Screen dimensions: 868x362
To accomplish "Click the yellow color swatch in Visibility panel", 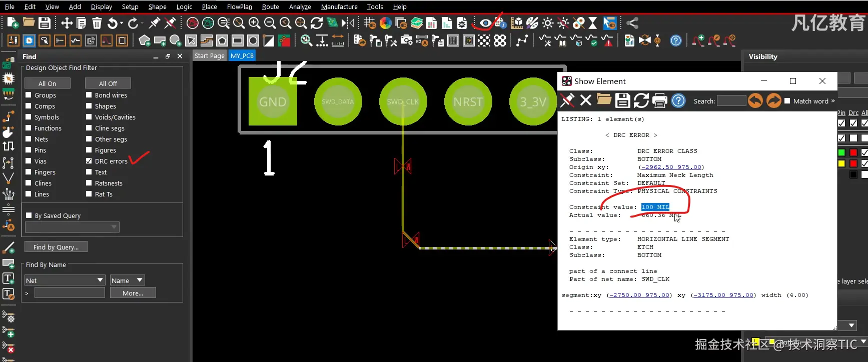I will [x=841, y=163].
